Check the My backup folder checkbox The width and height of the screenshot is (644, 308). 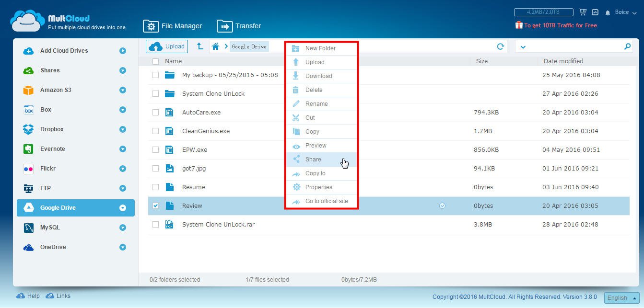click(155, 75)
